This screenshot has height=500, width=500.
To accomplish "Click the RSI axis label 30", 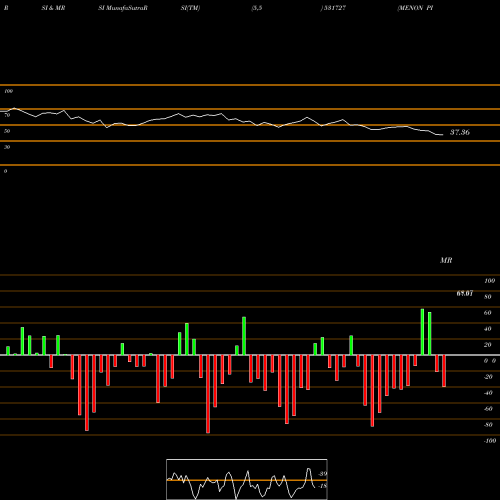I will [7, 147].
